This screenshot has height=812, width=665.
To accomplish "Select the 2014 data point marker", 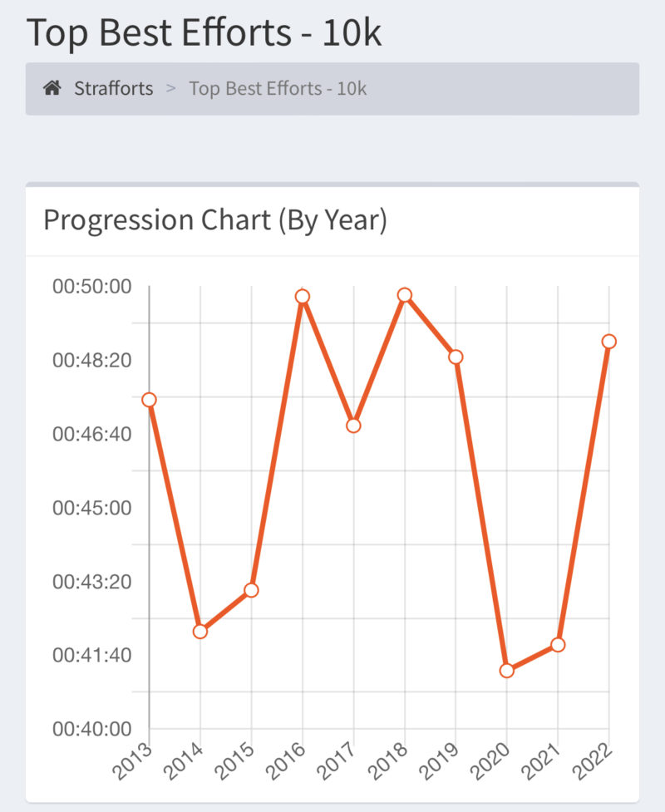I will tap(200, 632).
